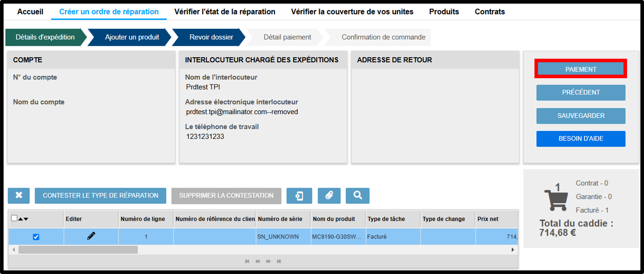Select Créer un ordre de réparation tab
This screenshot has height=274, width=644.
pyautogui.click(x=109, y=12)
